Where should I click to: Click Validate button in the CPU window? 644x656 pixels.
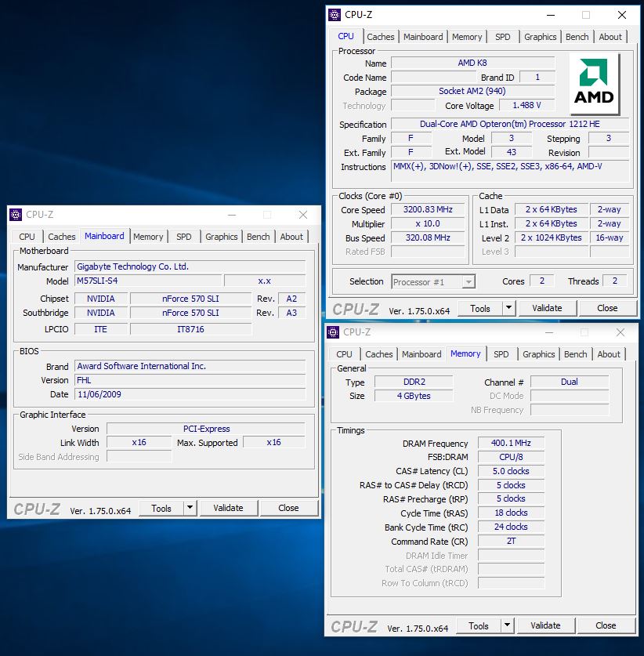pyautogui.click(x=547, y=308)
